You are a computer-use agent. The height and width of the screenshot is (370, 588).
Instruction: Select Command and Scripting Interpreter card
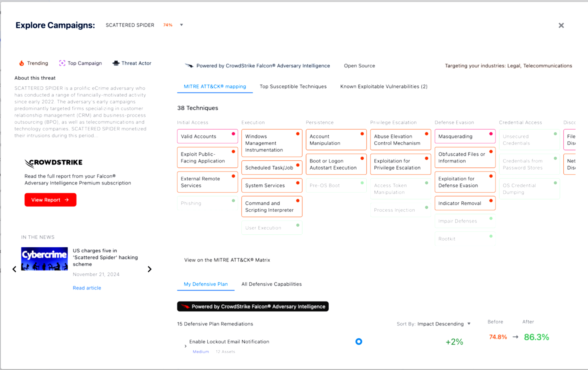click(x=272, y=207)
